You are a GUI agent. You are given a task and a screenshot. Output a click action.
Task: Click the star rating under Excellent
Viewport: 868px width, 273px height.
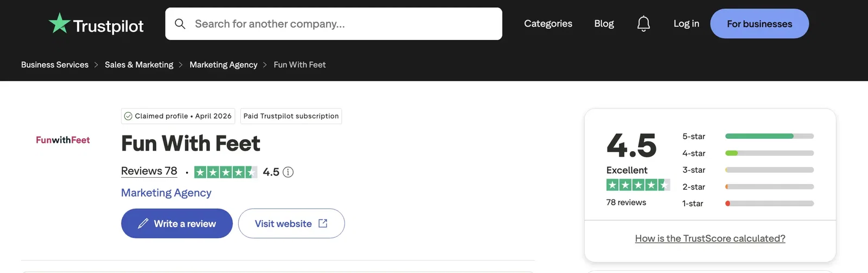point(638,185)
